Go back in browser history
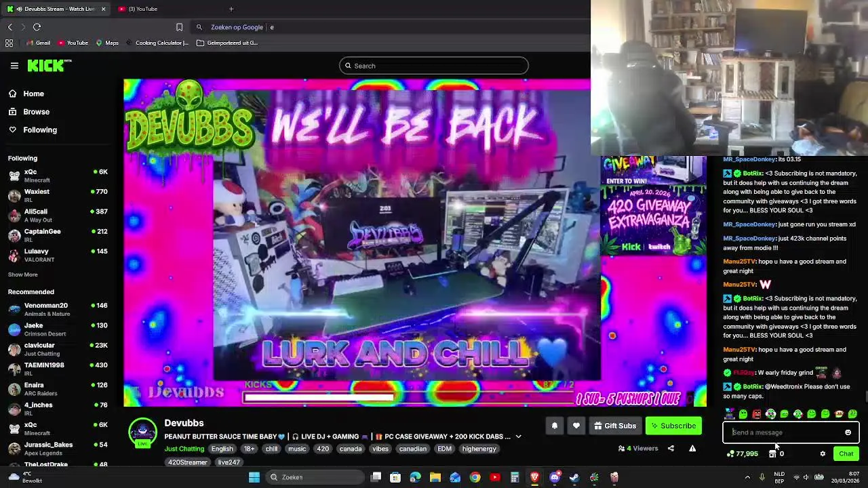This screenshot has height=488, width=868. [10, 27]
